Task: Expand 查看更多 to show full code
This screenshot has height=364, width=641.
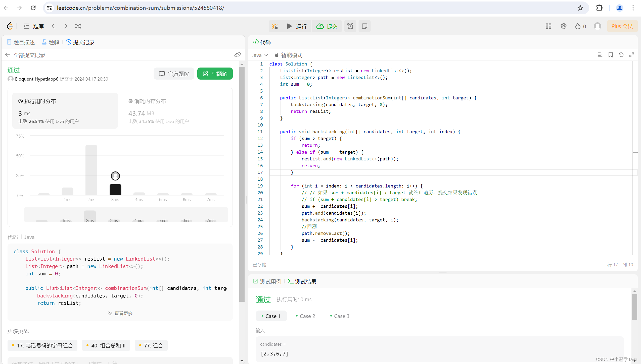Action: pos(120,313)
